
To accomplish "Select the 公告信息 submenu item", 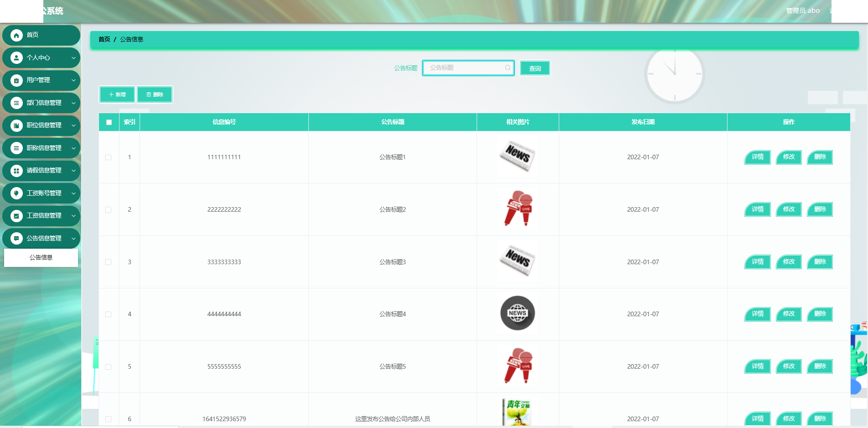I will click(41, 257).
